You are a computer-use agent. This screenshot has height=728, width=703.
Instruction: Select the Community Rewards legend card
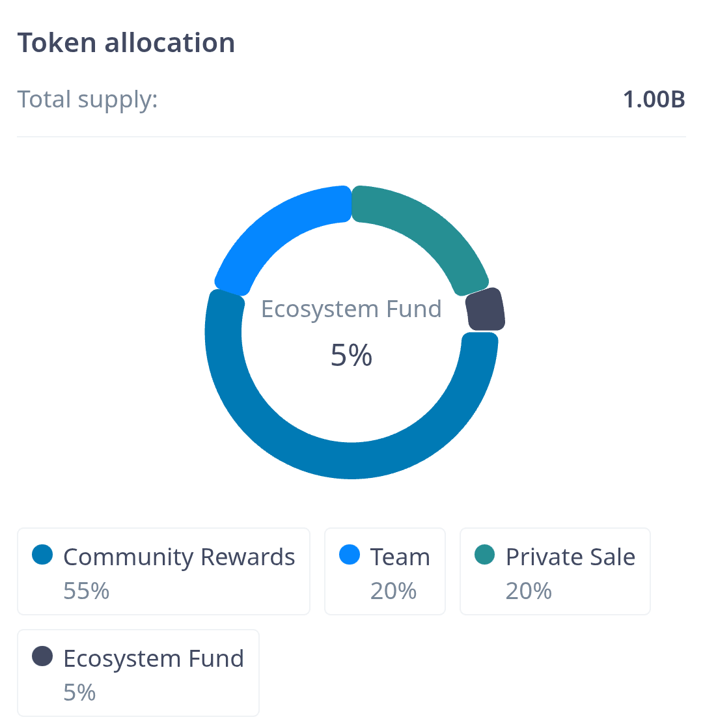[x=163, y=571]
